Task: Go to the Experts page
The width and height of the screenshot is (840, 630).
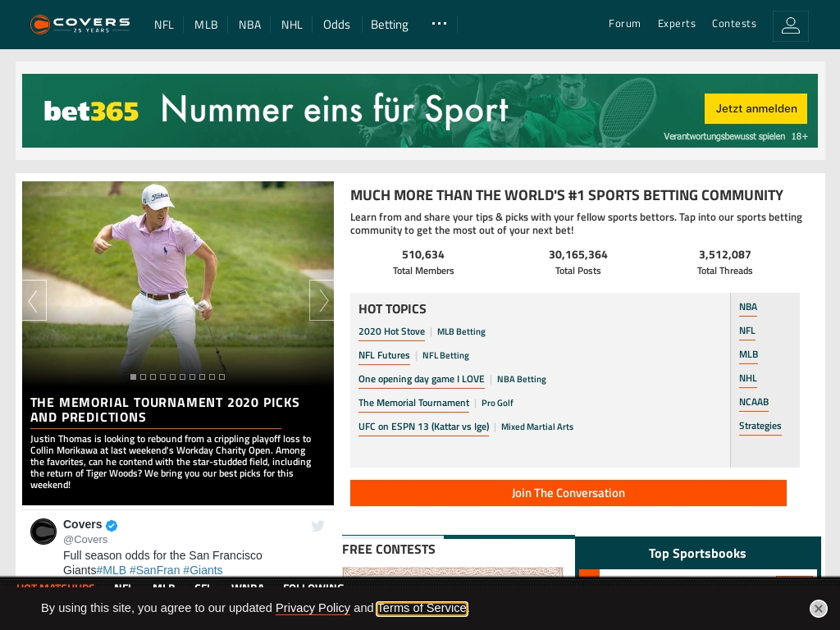Action: (677, 24)
